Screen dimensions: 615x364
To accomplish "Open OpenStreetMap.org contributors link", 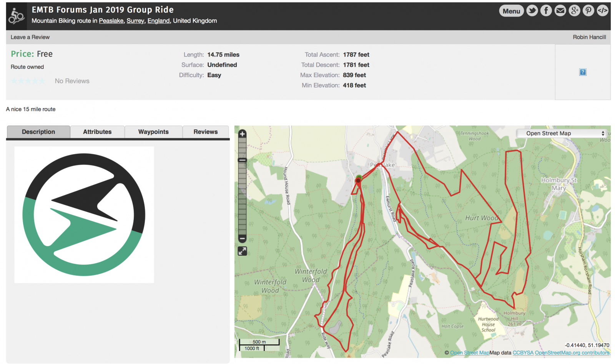I will (x=572, y=352).
